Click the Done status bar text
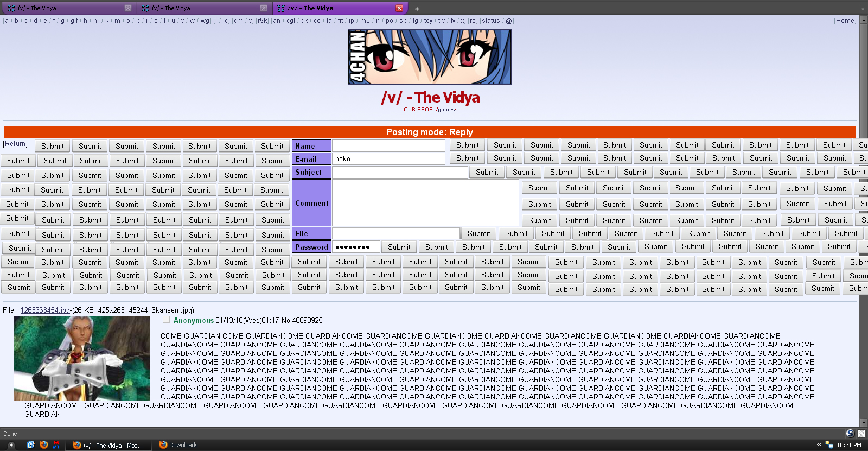The width and height of the screenshot is (868, 451). click(x=10, y=434)
